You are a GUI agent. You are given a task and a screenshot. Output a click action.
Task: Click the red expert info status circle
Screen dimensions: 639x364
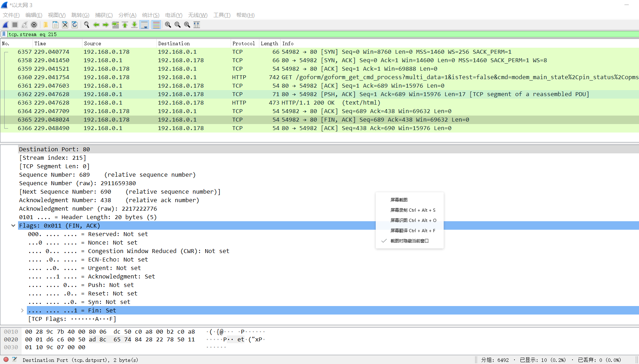pyautogui.click(x=6, y=359)
